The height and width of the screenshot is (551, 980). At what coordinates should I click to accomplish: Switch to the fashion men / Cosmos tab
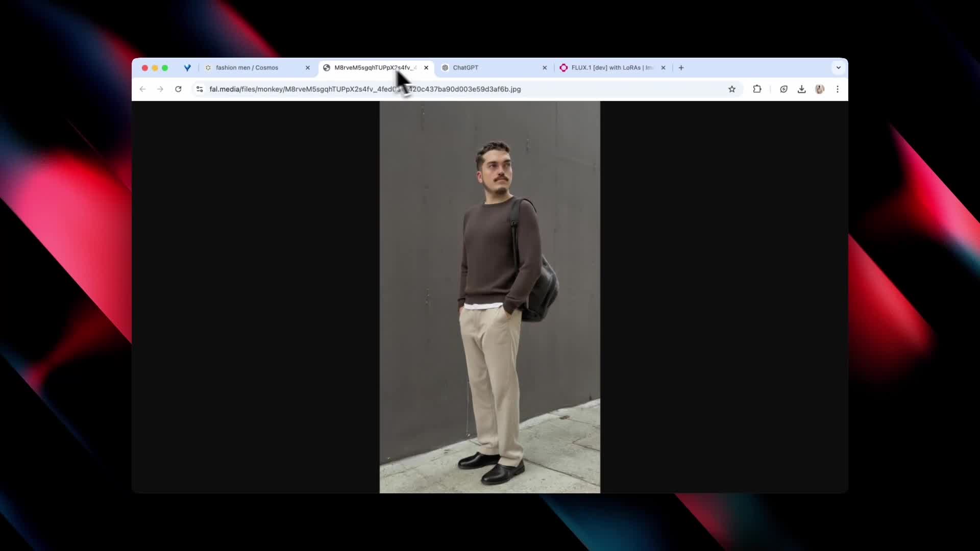point(247,68)
